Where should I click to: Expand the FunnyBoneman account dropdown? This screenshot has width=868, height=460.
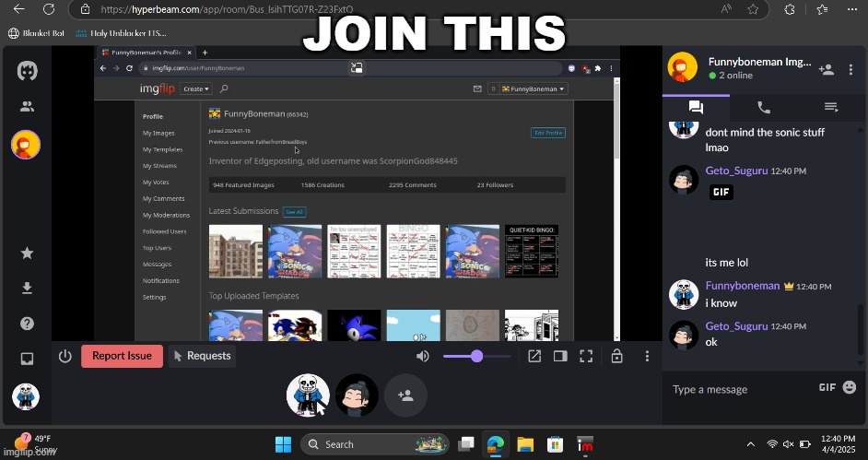point(534,88)
